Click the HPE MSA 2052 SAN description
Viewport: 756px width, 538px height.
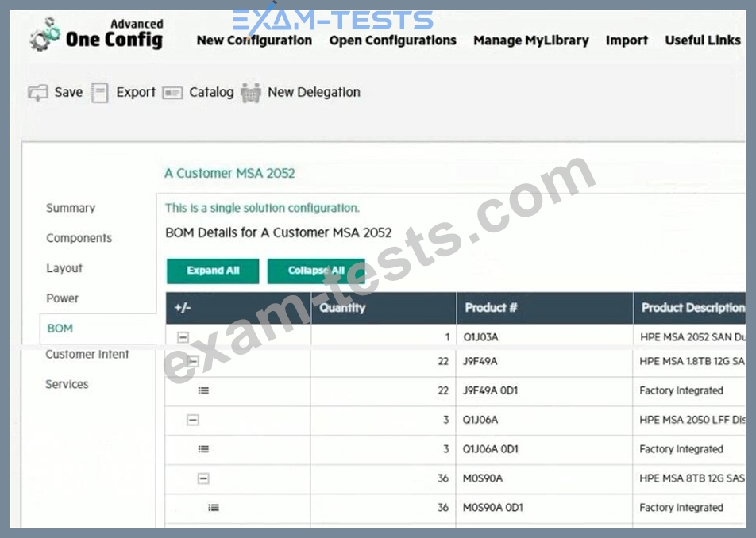(692, 337)
